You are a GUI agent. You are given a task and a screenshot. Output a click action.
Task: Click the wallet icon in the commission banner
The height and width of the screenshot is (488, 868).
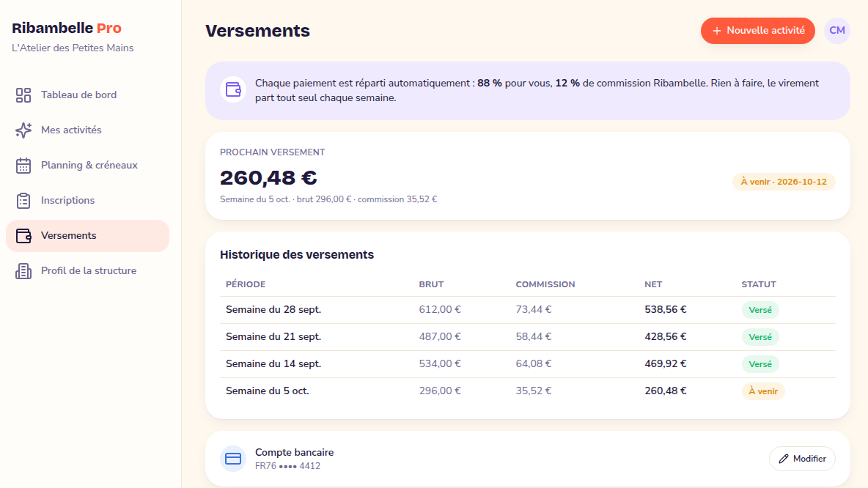click(x=233, y=89)
